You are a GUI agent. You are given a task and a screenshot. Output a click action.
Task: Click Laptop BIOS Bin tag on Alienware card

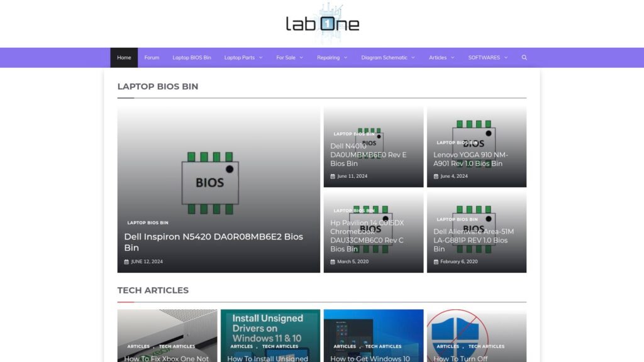457,219
